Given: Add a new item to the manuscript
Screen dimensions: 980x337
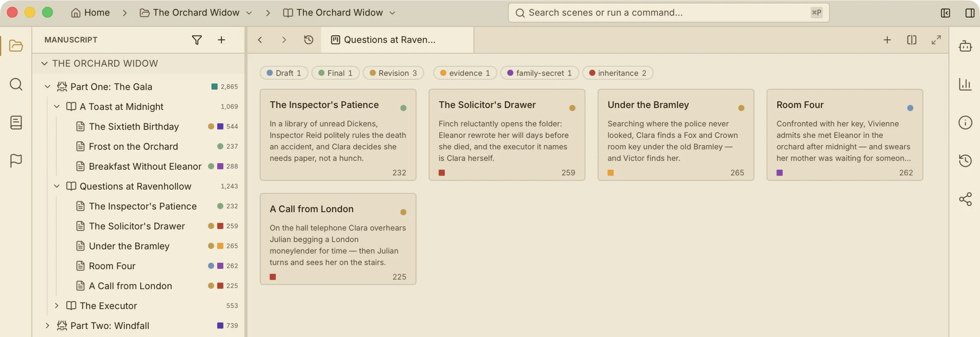Looking at the screenshot, I should pyautogui.click(x=221, y=40).
